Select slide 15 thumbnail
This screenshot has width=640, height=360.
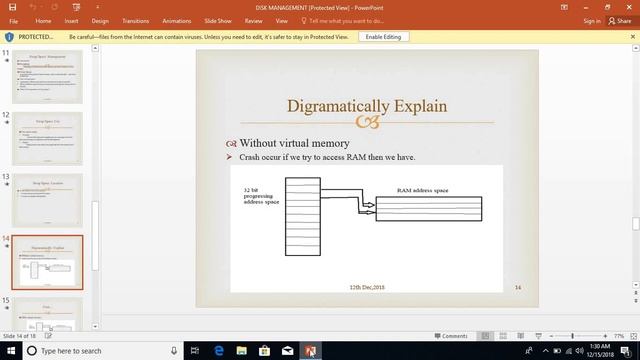(x=47, y=314)
